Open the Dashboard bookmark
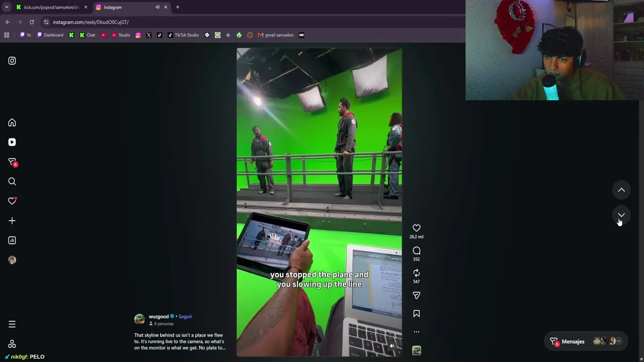This screenshot has width=644, height=362. [x=50, y=35]
